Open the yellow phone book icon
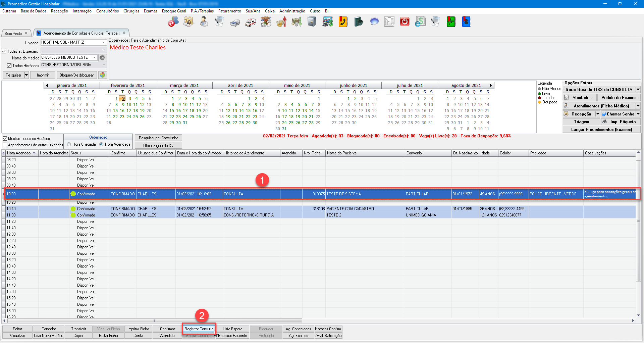 click(343, 22)
